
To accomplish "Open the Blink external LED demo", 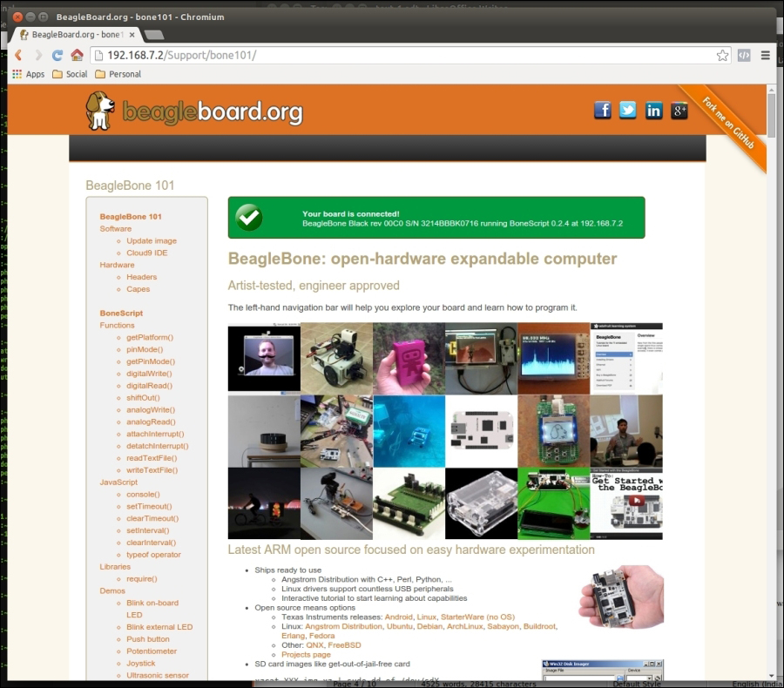I will pos(159,626).
